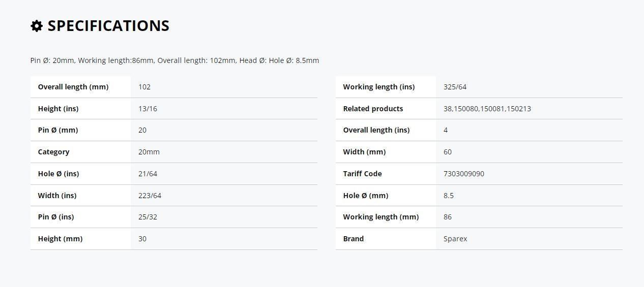The image size is (644, 287).
Task: Click the Related products numbers list
Action: point(487,109)
